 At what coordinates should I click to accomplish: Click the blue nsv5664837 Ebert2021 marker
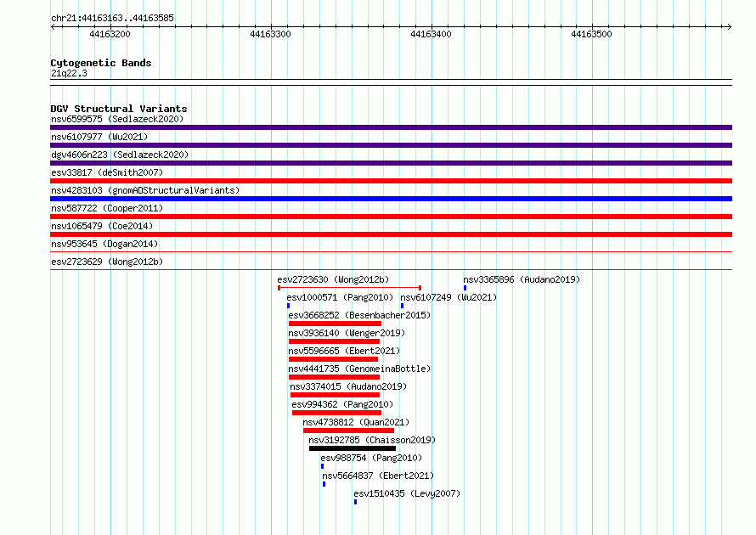(x=324, y=484)
